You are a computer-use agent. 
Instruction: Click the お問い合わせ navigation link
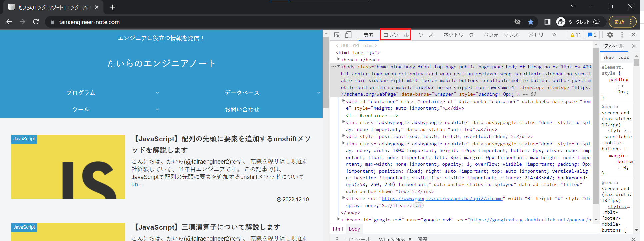click(242, 110)
